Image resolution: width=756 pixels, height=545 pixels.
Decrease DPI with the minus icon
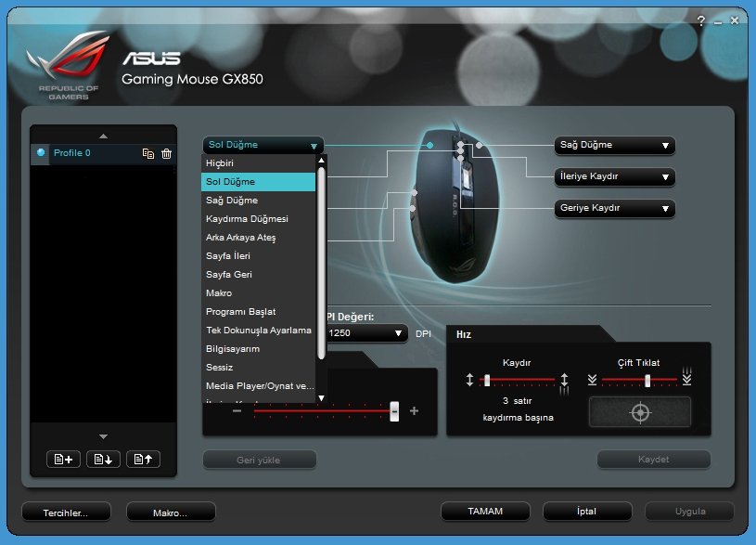pyautogui.click(x=236, y=409)
